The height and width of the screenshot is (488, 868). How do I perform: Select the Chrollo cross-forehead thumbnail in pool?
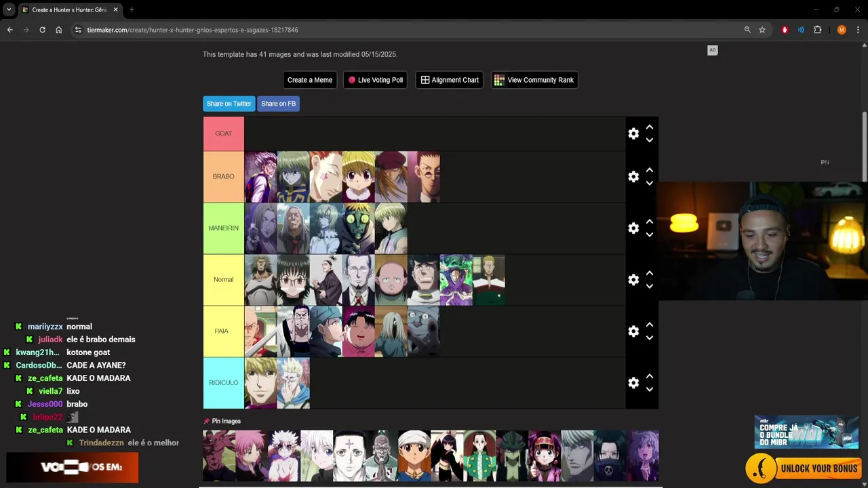point(349,455)
